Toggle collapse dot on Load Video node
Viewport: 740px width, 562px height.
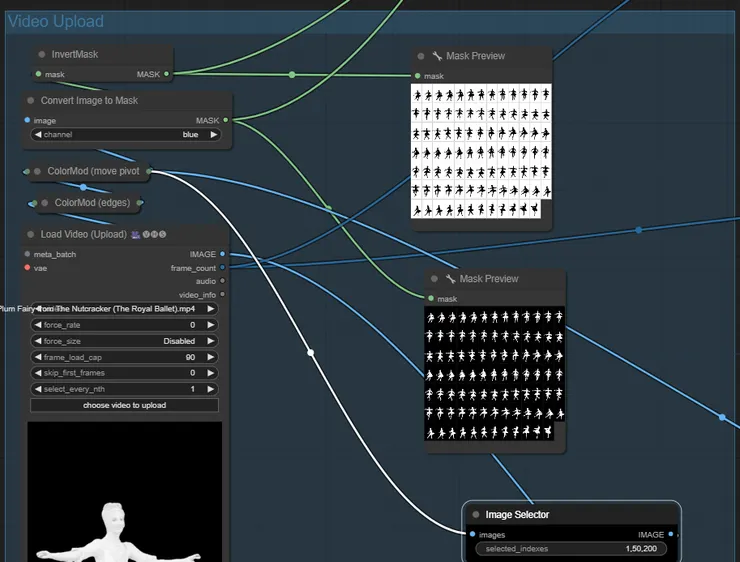(31, 235)
